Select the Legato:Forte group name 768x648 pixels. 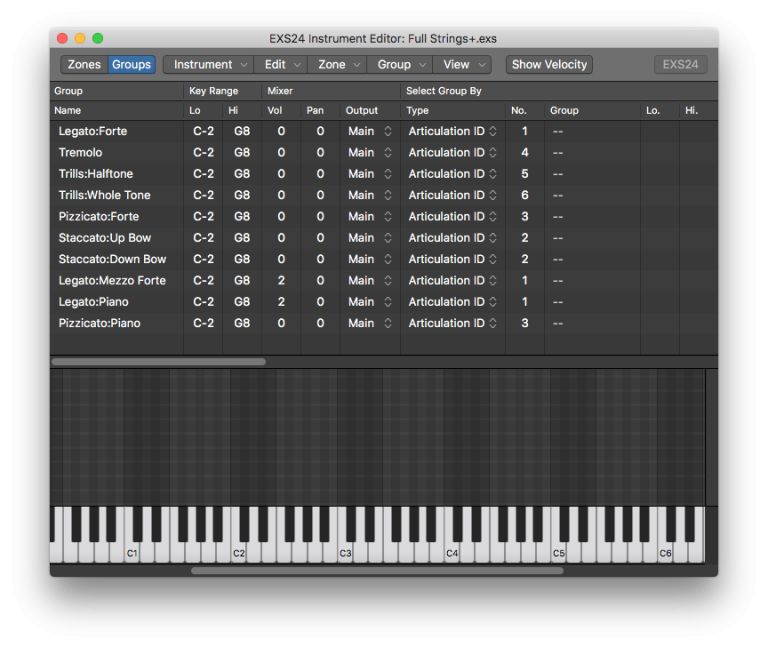pos(93,131)
